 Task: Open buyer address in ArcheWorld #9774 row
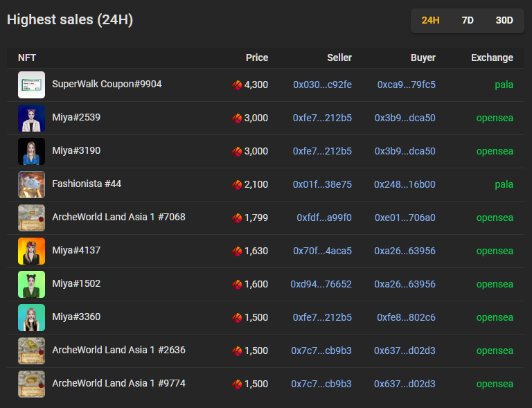point(405,384)
